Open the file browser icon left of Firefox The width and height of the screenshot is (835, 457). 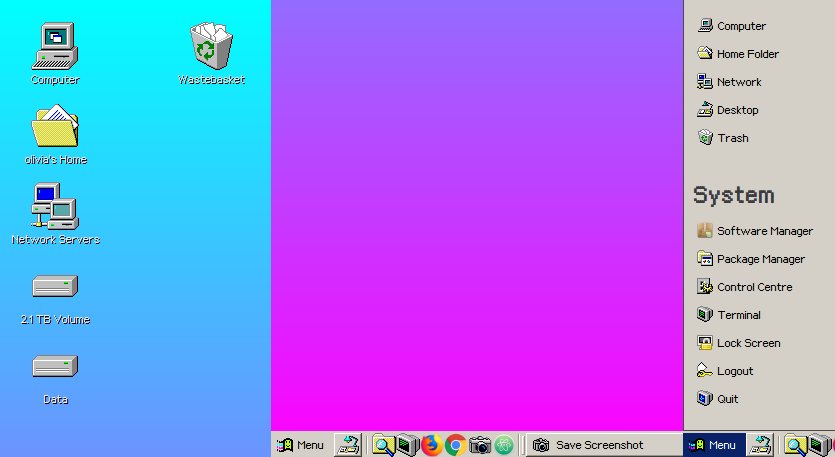(383, 445)
